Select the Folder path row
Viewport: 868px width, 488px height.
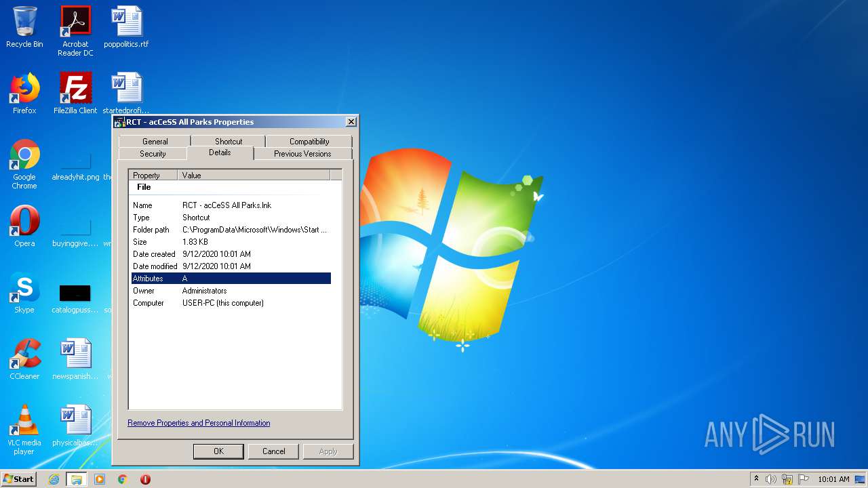pyautogui.click(x=231, y=230)
